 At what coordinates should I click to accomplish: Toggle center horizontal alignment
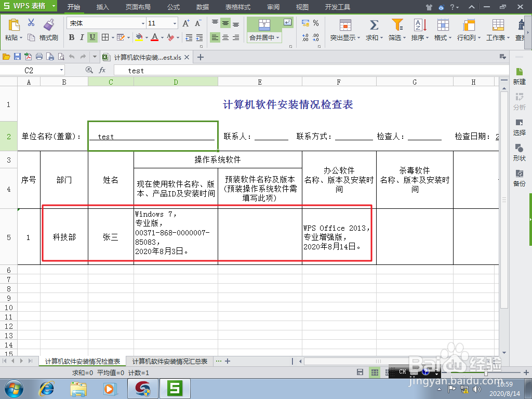click(x=225, y=37)
